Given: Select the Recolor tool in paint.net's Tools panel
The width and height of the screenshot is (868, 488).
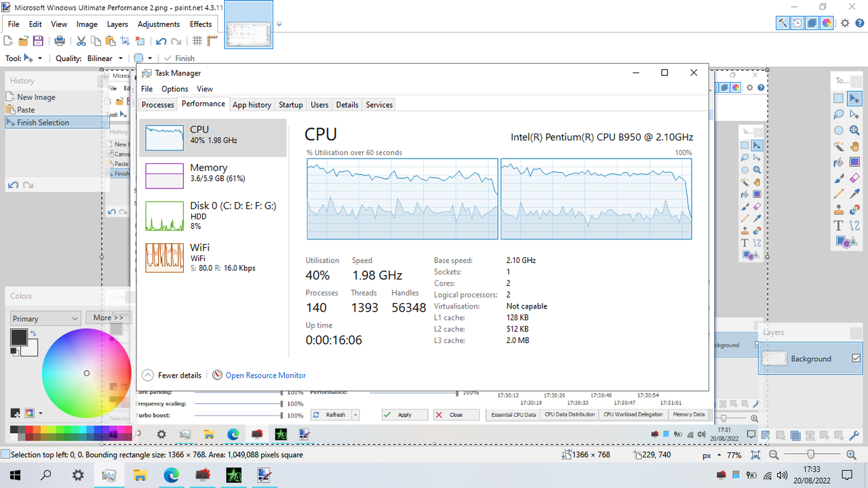Looking at the screenshot, I should click(x=854, y=210).
